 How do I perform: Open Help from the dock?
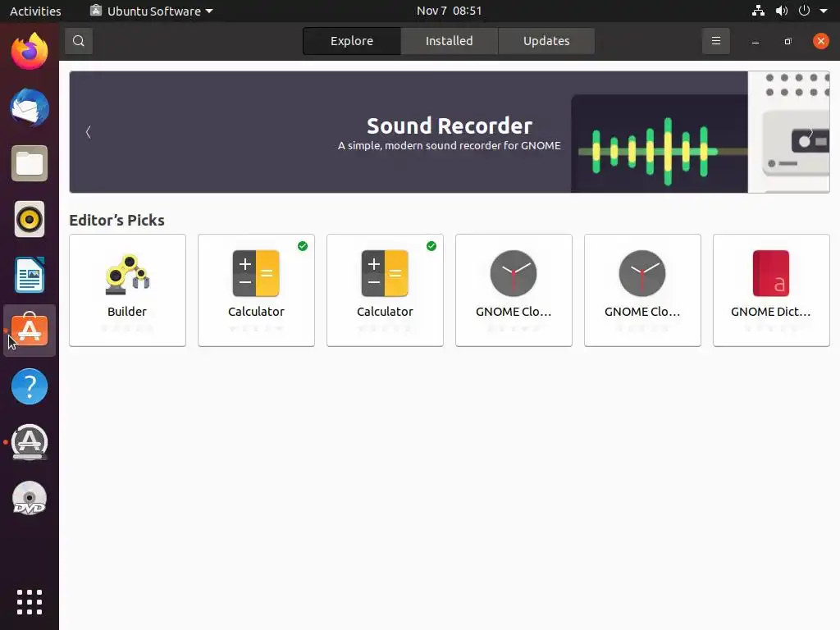(x=30, y=386)
